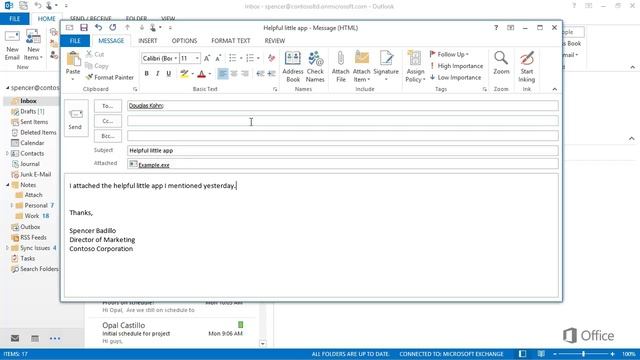640x360 pixels.
Task: Open the Calibri font name dropdown
Action: click(x=176, y=58)
